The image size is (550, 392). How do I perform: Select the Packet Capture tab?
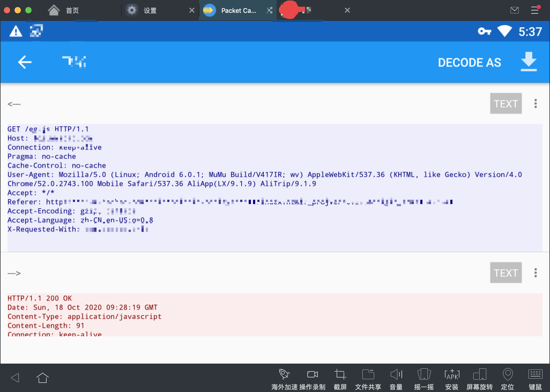click(x=238, y=10)
